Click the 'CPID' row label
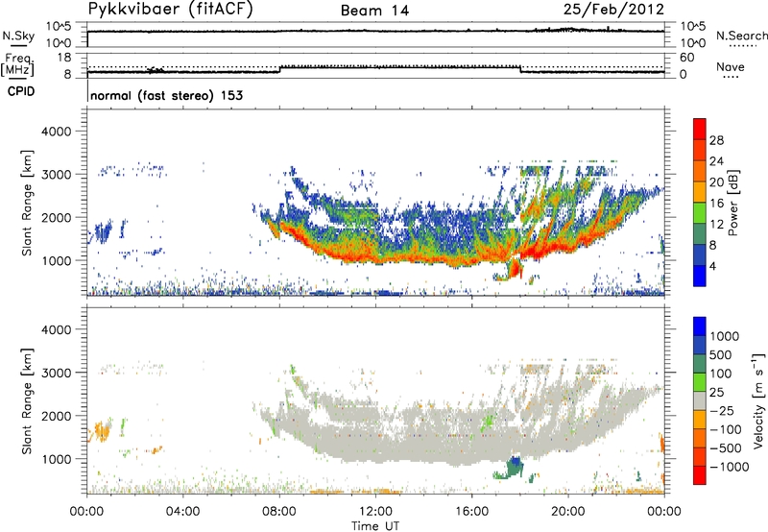Image resolution: width=768 pixels, height=532 pixels. click(21, 91)
